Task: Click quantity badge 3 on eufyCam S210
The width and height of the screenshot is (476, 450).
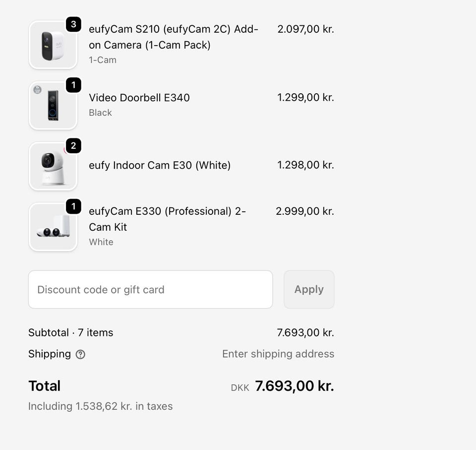Action: (x=73, y=24)
